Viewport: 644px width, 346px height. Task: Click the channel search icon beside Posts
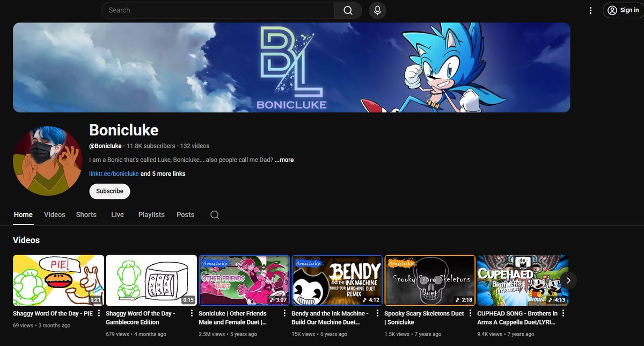pos(215,214)
